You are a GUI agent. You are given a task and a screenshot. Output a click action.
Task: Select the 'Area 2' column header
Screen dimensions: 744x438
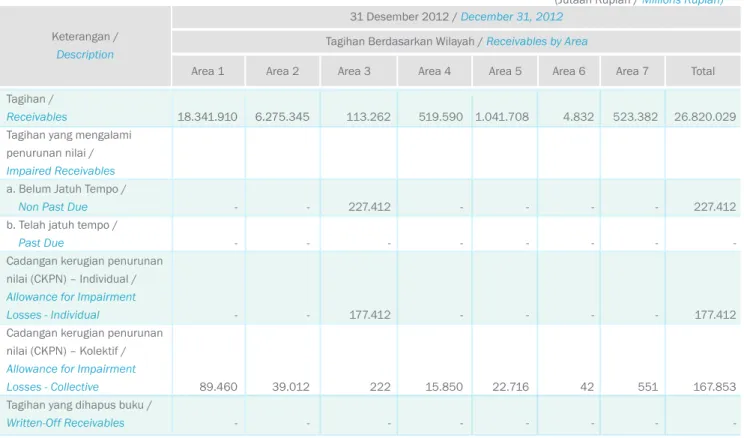coord(282,71)
